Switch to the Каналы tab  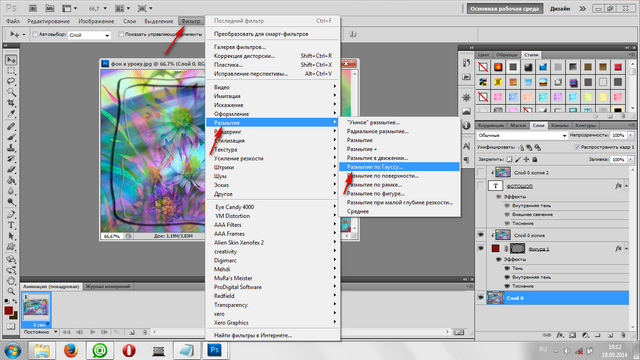point(559,125)
